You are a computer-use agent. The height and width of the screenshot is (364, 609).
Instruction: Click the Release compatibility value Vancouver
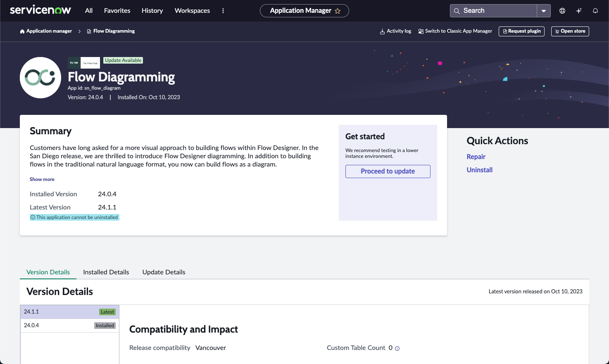(211, 348)
